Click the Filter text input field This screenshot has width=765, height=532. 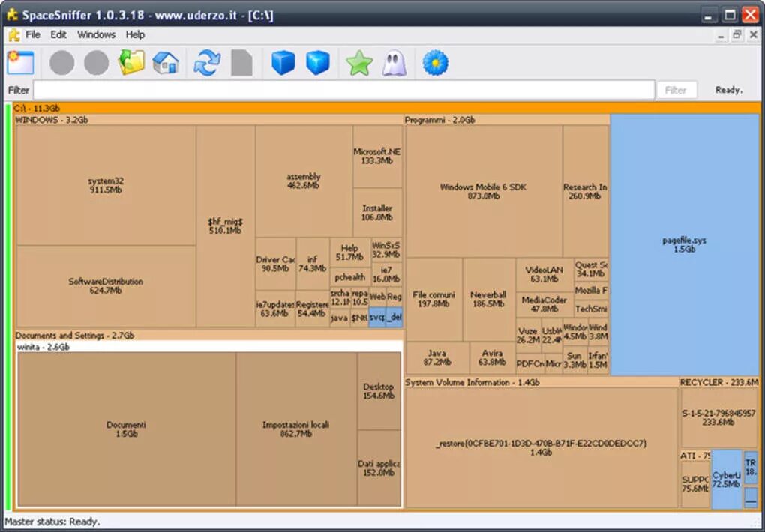point(344,90)
